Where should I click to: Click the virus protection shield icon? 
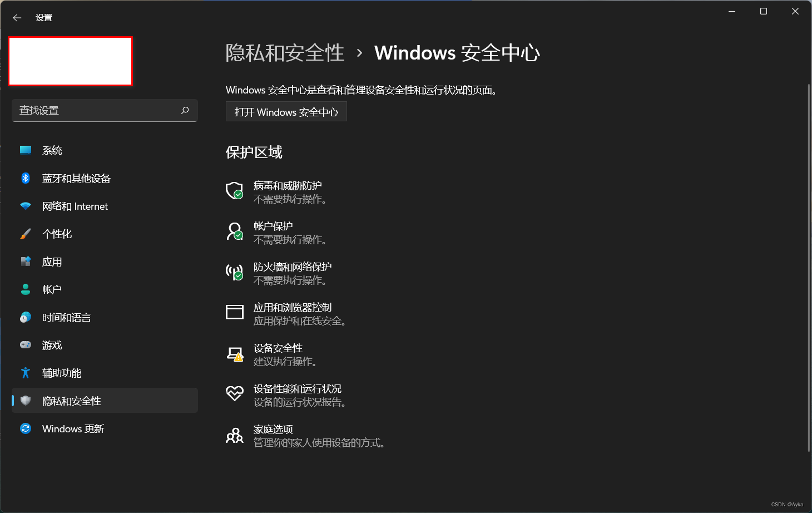click(x=235, y=191)
